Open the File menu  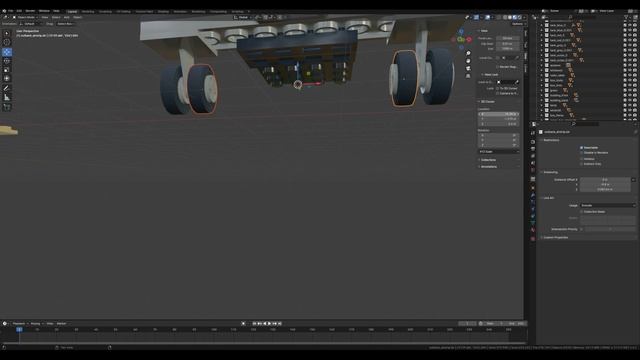[x=11, y=11]
